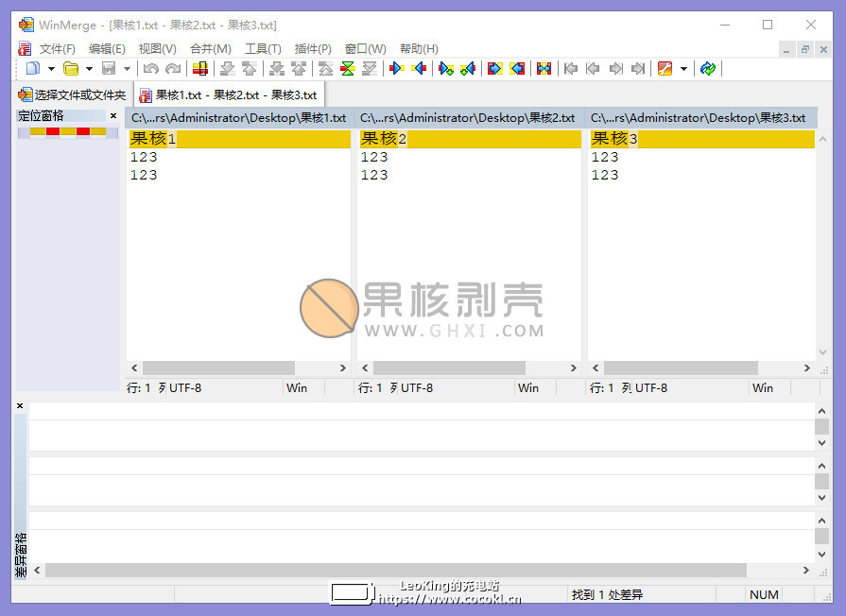Click the left pane horizontal scrollbar thumb
The width and height of the screenshot is (846, 616).
[218, 368]
